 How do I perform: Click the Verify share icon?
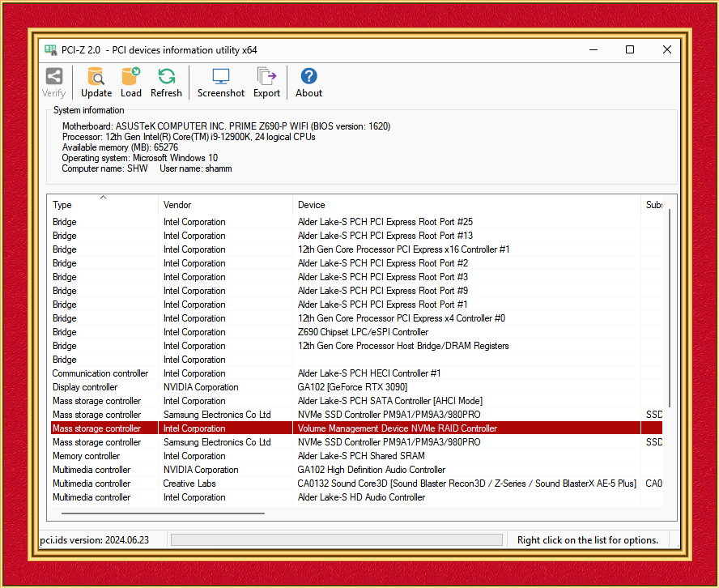point(53,76)
